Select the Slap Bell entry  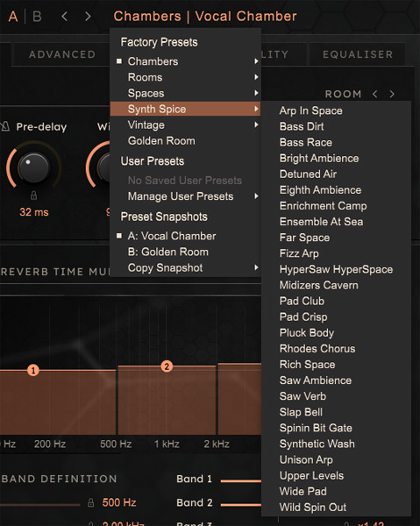(x=336, y=412)
